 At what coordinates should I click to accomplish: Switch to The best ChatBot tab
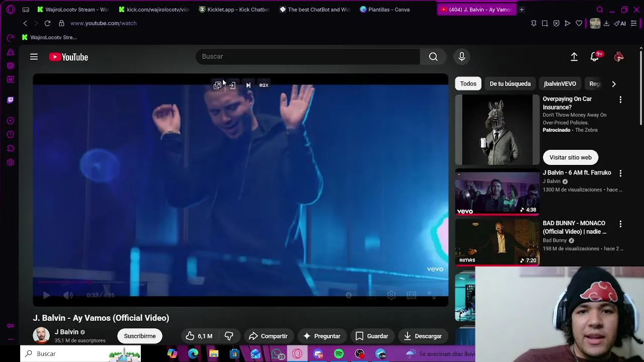click(315, 10)
